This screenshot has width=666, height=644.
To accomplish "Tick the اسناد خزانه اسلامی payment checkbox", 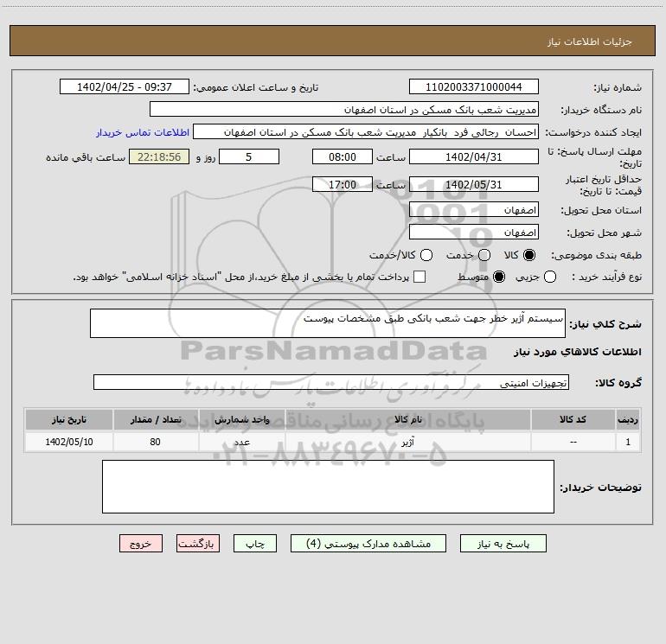I will coord(419,277).
